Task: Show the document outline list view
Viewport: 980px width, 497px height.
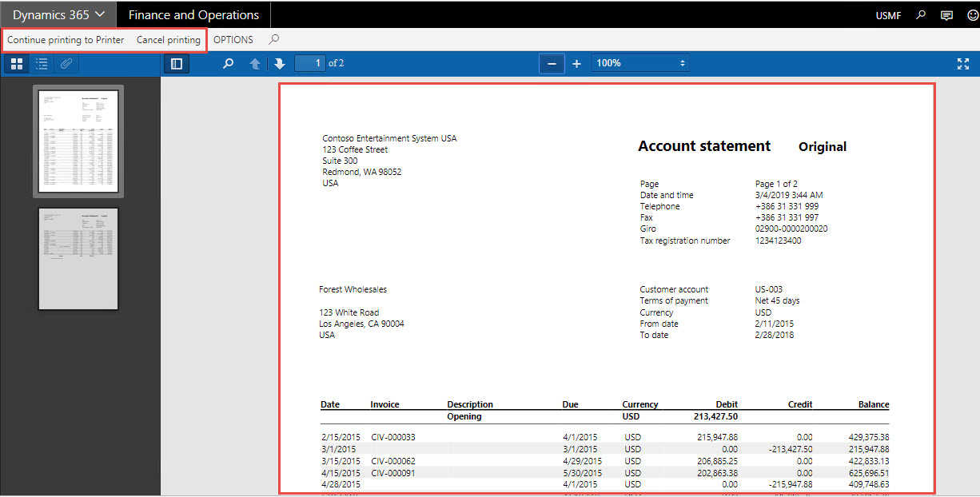Action: [42, 63]
